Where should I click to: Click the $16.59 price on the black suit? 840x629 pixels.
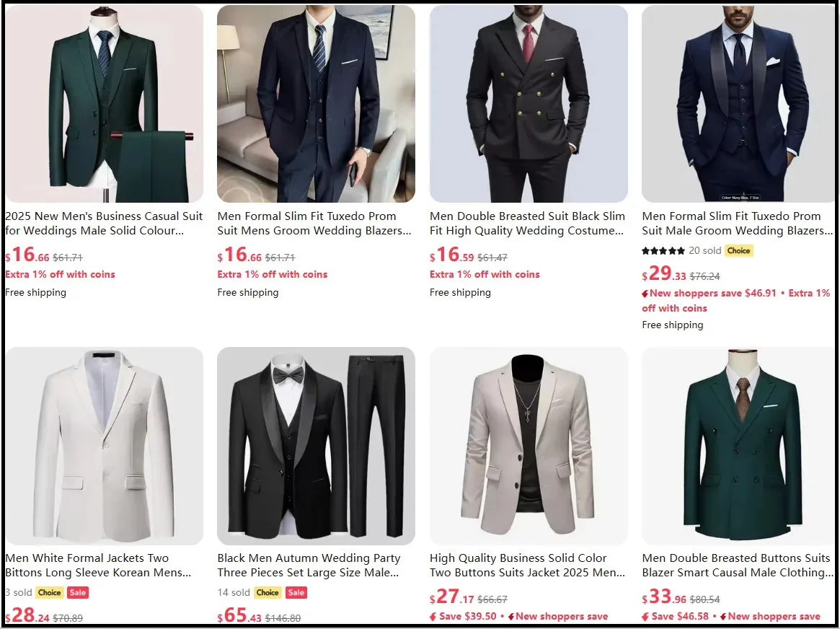451,255
